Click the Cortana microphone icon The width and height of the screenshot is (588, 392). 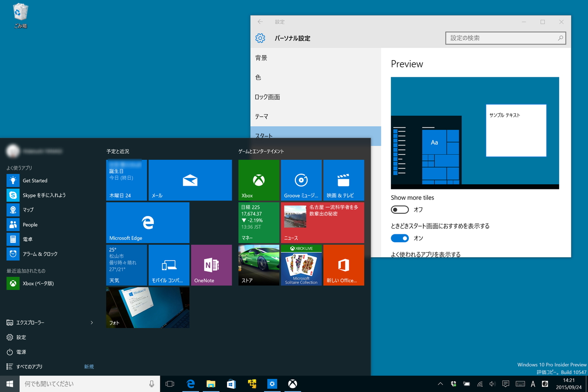coord(152,384)
